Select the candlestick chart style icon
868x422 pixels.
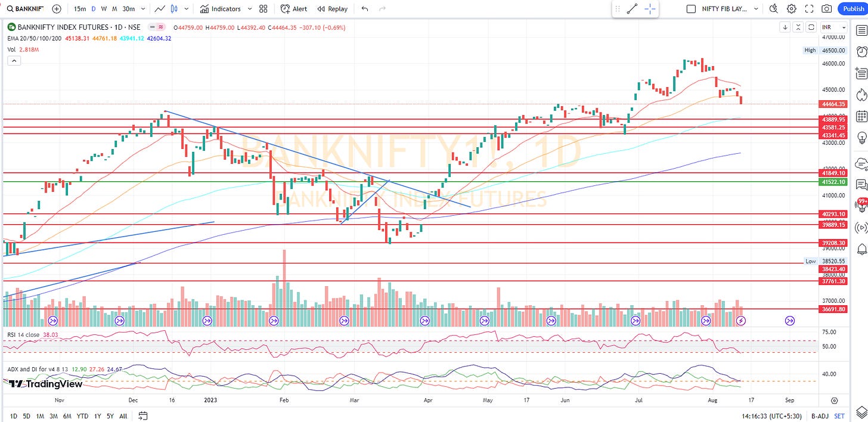pos(174,9)
